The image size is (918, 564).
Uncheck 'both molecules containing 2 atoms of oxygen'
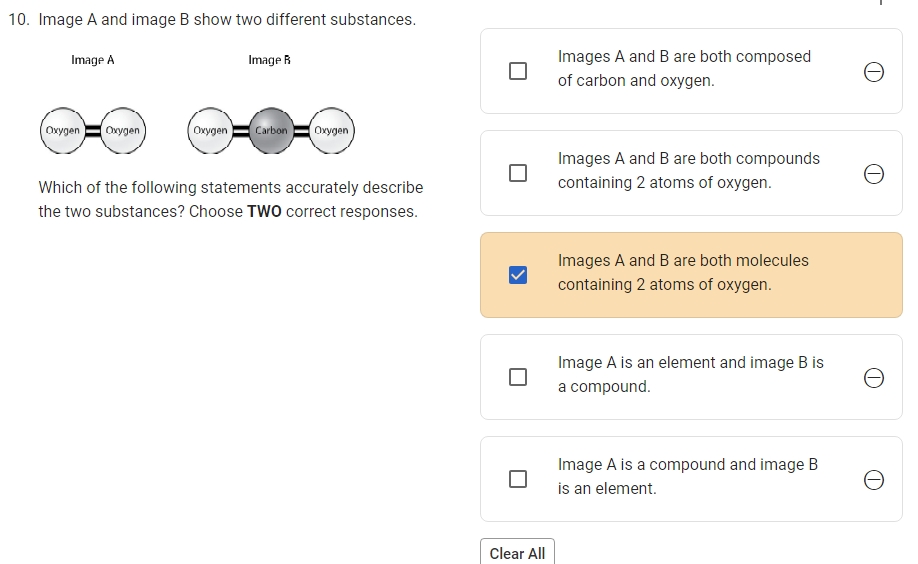(518, 275)
